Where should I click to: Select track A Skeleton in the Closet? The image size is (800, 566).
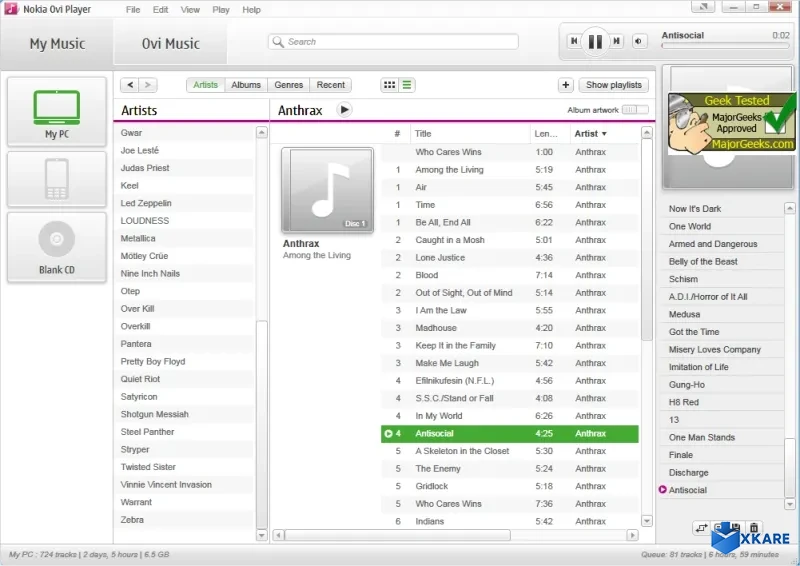pos(510,451)
